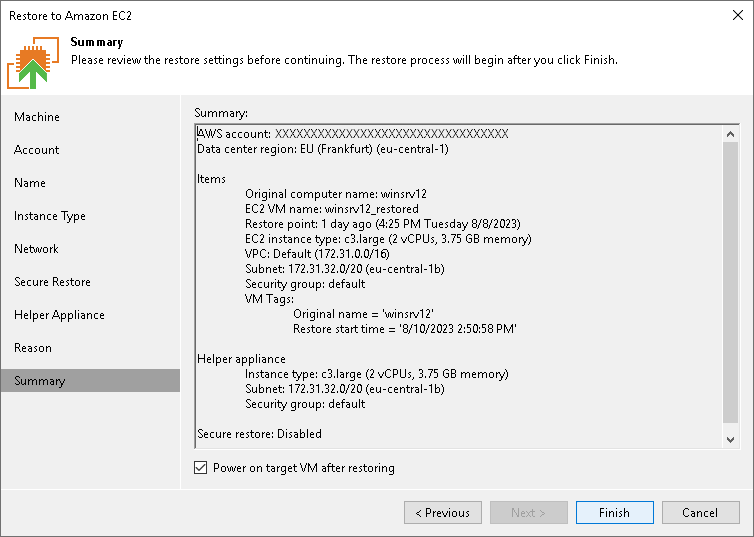Click Security group line under Helper appliance
The width and height of the screenshot is (754, 537).
(305, 404)
